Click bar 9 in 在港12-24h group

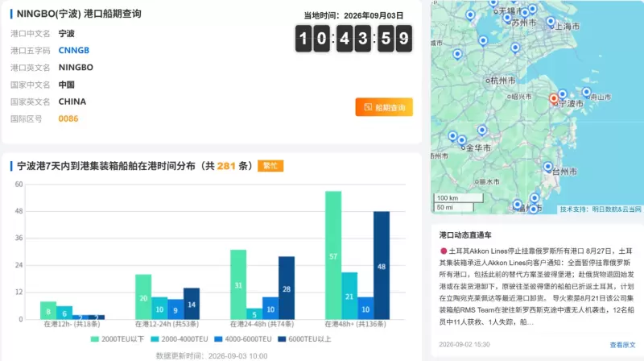click(x=175, y=309)
